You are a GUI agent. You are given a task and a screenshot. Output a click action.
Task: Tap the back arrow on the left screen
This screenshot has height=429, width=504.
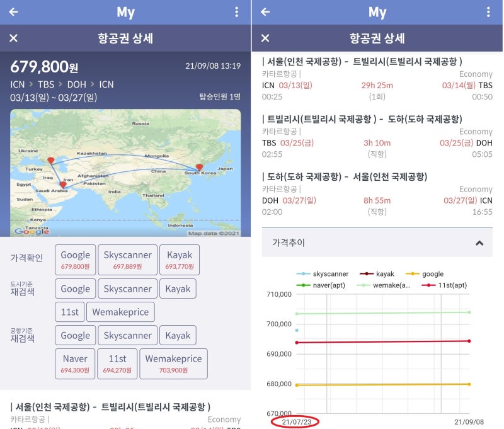13,12
